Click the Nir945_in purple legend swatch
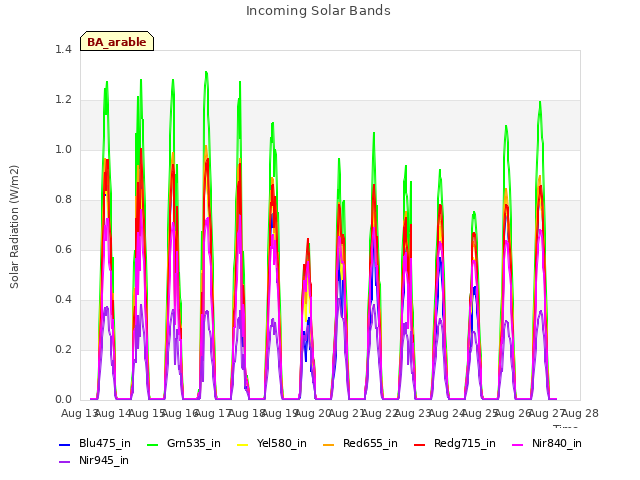 [64, 462]
